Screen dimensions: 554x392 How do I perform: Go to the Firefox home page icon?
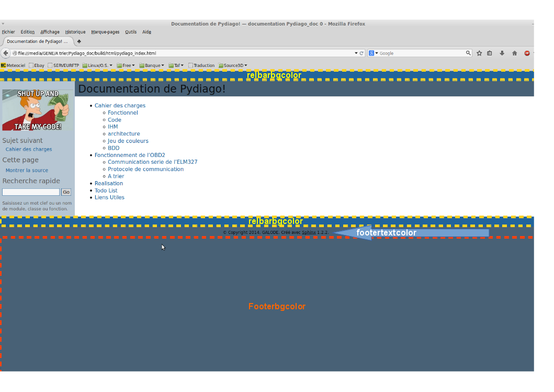514,53
